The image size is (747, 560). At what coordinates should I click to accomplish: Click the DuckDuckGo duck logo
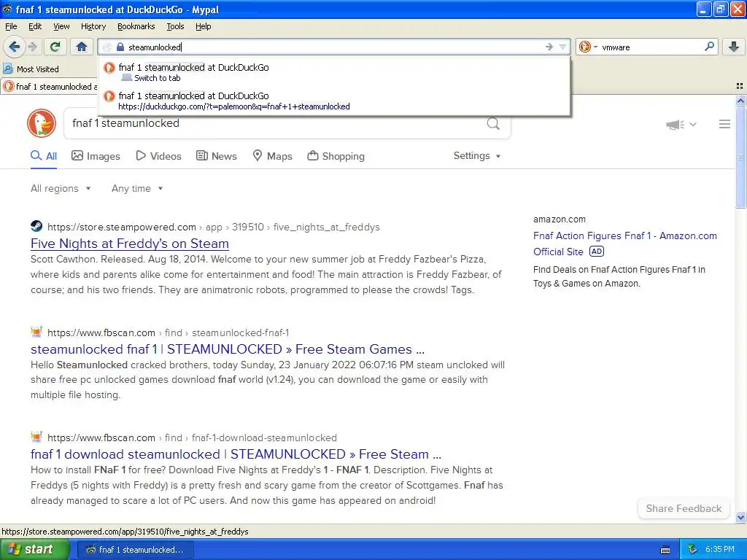(x=42, y=123)
